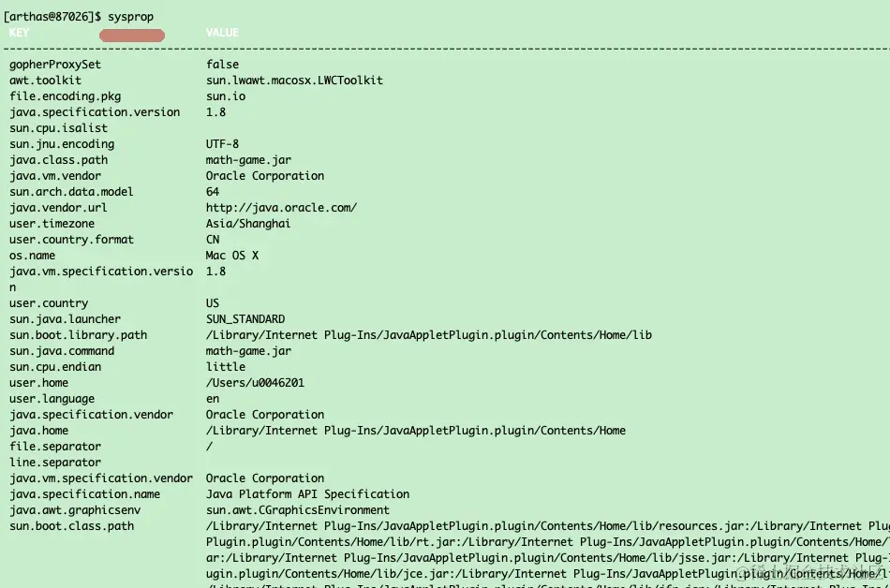The image size is (890, 588).
Task: Select the Asia/Shanghai timezone value
Action: tap(248, 224)
